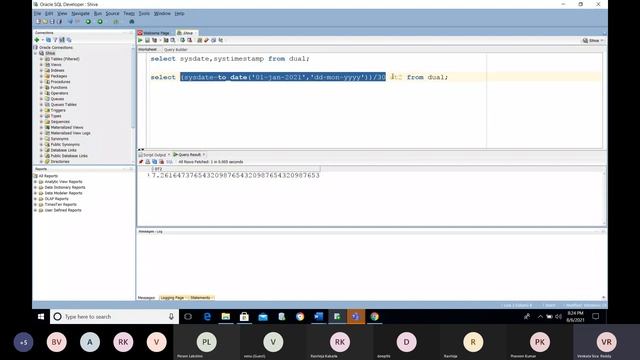Open the Help menu
This screenshot has height=360, width=640.
[179, 13]
